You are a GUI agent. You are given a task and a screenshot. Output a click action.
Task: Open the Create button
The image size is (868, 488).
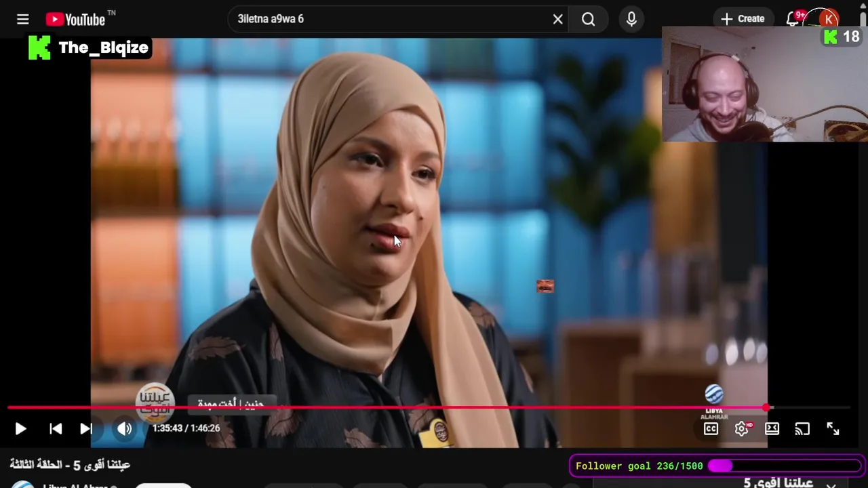743,19
